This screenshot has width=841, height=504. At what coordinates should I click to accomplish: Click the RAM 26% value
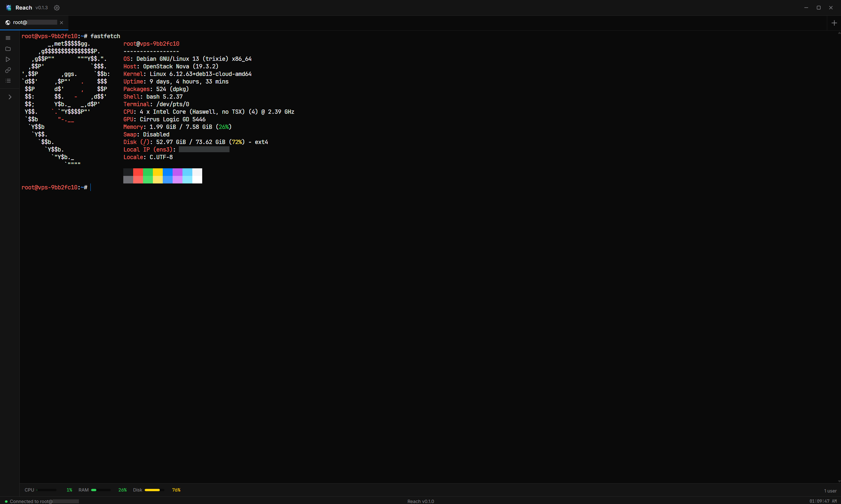pyautogui.click(x=122, y=490)
